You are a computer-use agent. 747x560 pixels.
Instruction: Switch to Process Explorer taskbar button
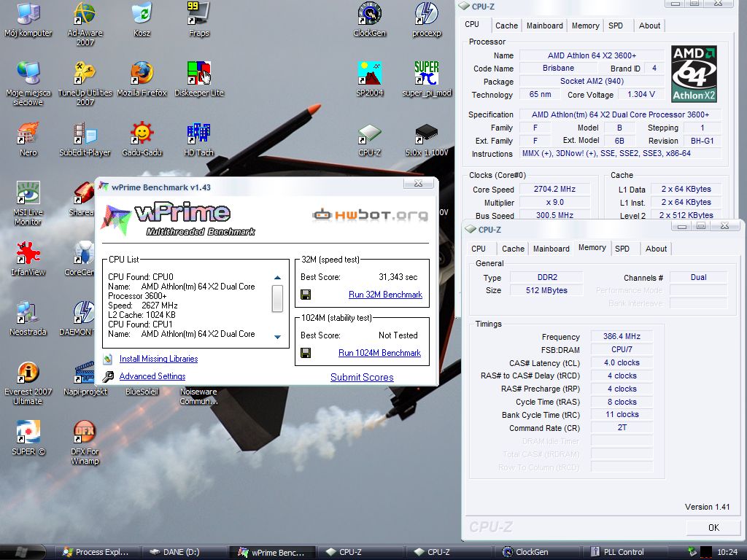point(97,553)
